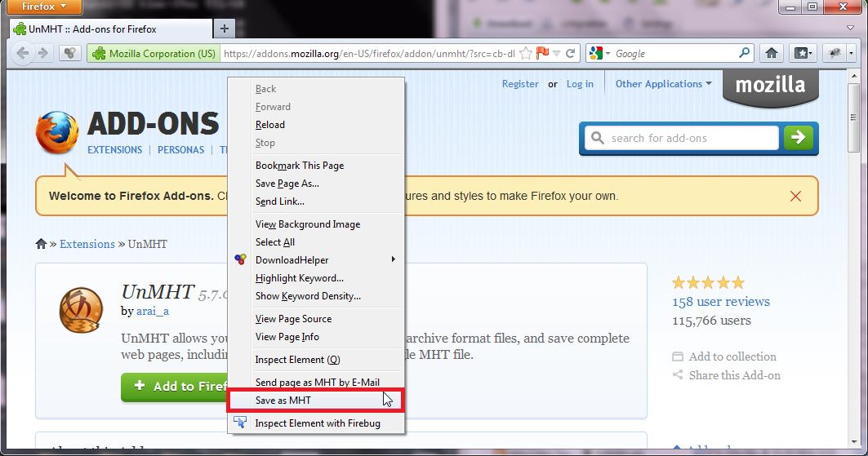Open the address bar history dropdown arrow
The width and height of the screenshot is (868, 456).
coord(556,54)
